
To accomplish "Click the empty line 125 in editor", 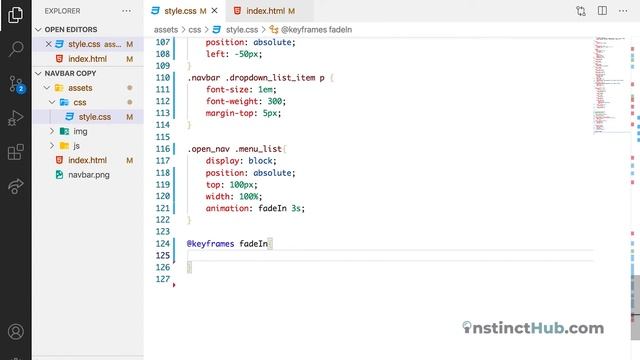I will click(x=390, y=256).
